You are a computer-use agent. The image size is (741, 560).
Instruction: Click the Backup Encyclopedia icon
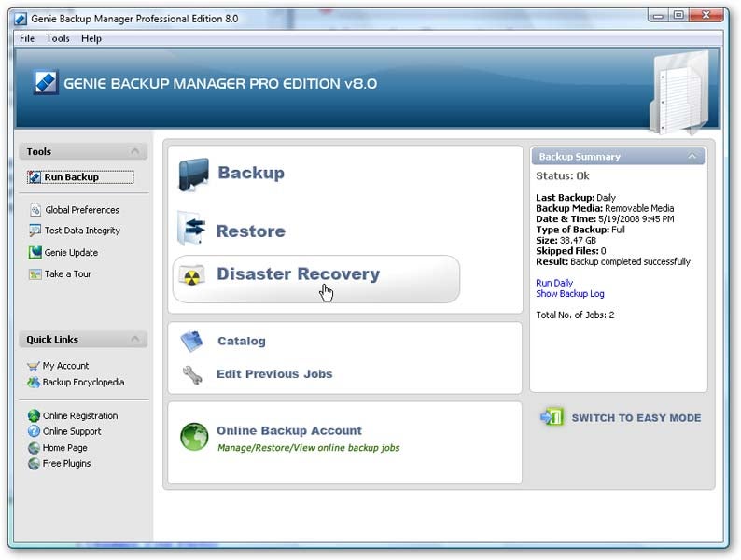[33, 383]
